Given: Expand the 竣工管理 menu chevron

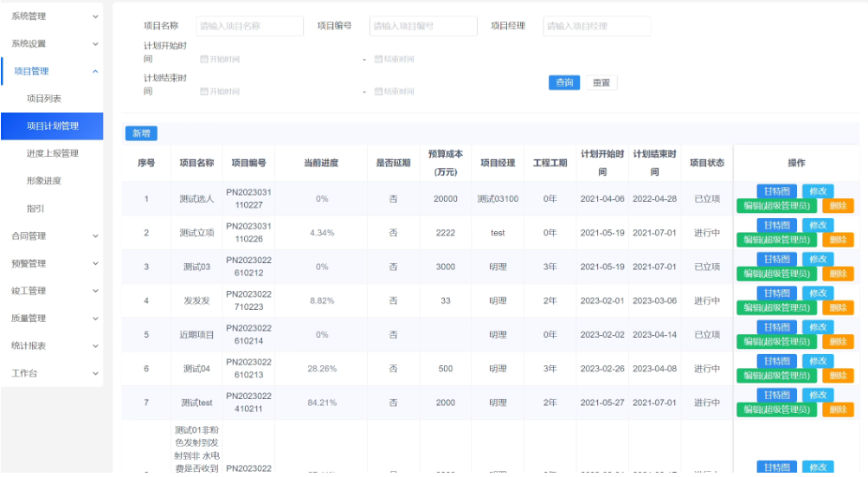Looking at the screenshot, I should tap(95, 291).
